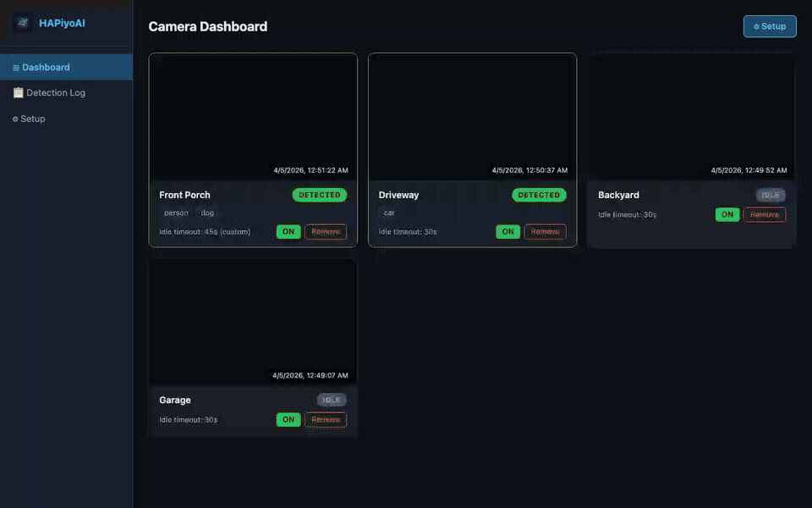The height and width of the screenshot is (508, 812).
Task: Remove the Driveway camera
Action: [545, 231]
